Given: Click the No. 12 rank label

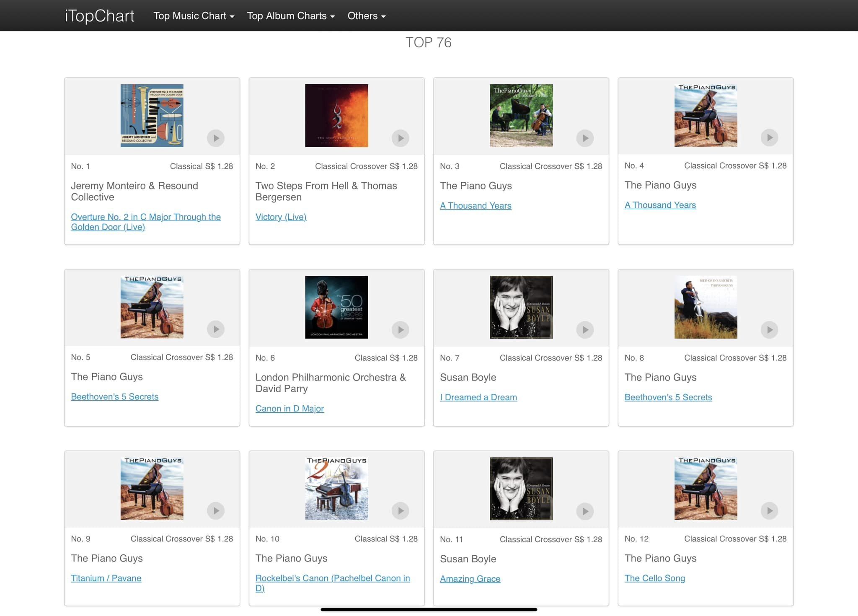Looking at the screenshot, I should click(636, 538).
